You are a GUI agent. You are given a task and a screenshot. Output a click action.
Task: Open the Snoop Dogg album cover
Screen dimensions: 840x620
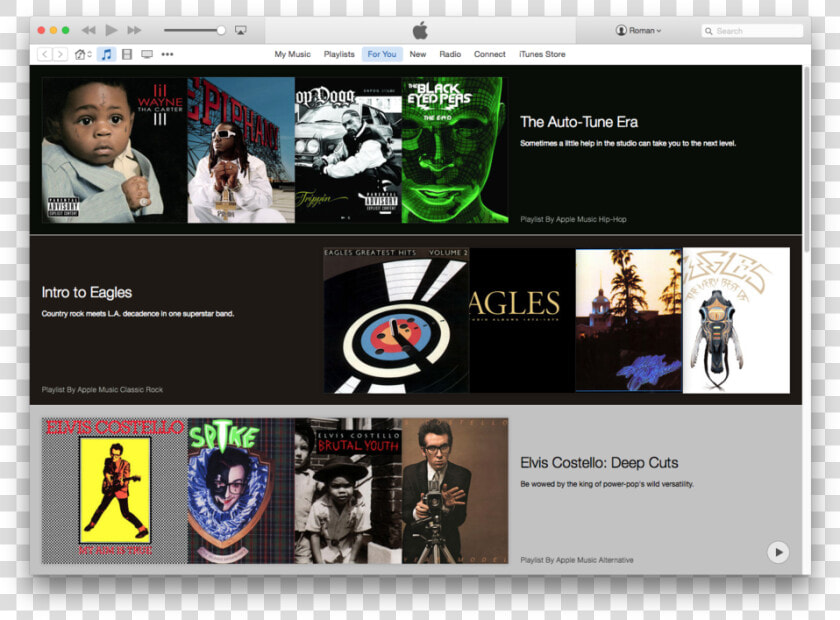348,150
